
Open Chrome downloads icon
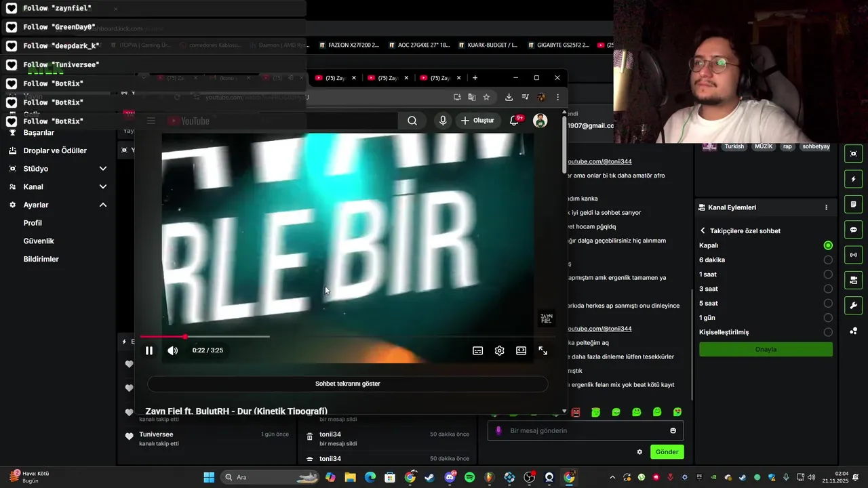[509, 97]
